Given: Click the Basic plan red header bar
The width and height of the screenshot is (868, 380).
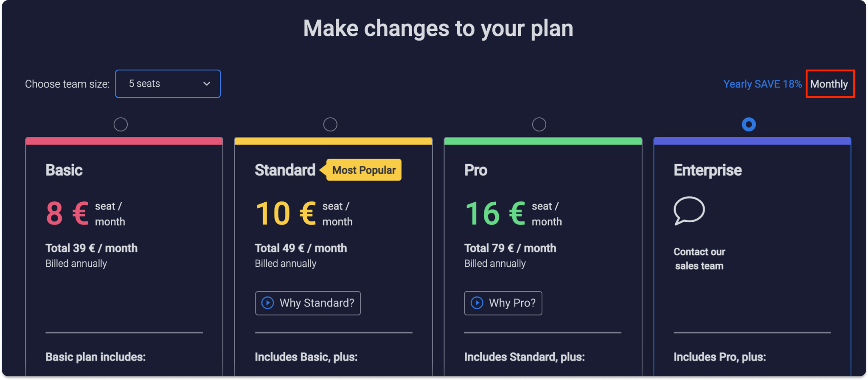Looking at the screenshot, I should 124,141.
